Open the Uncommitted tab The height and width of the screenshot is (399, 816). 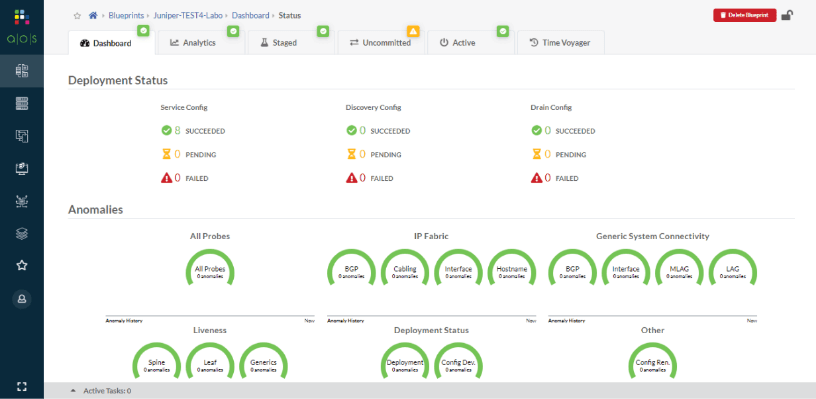coord(380,43)
